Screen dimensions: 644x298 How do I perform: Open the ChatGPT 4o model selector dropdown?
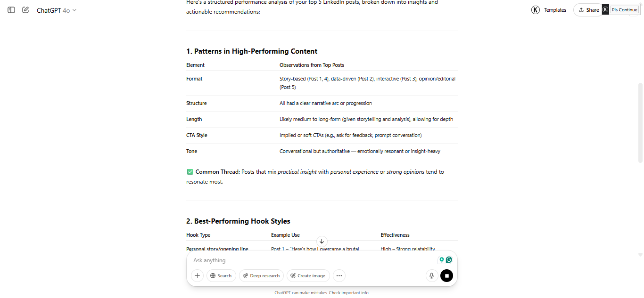56,10
